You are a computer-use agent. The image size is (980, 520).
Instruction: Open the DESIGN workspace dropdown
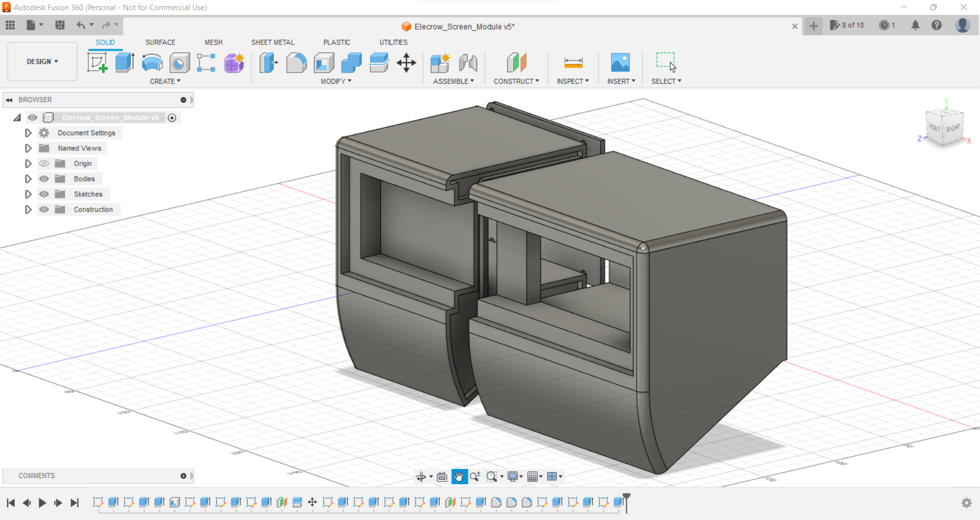point(42,61)
